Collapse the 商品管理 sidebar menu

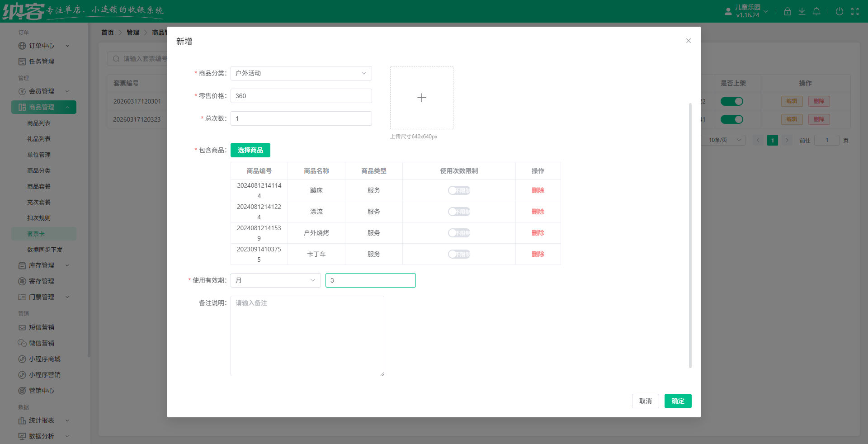coord(67,107)
